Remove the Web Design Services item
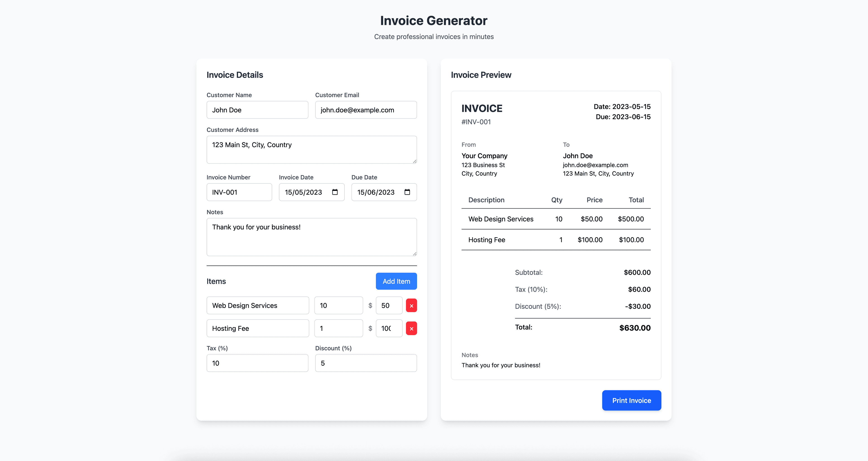This screenshot has width=868, height=461. click(x=411, y=305)
